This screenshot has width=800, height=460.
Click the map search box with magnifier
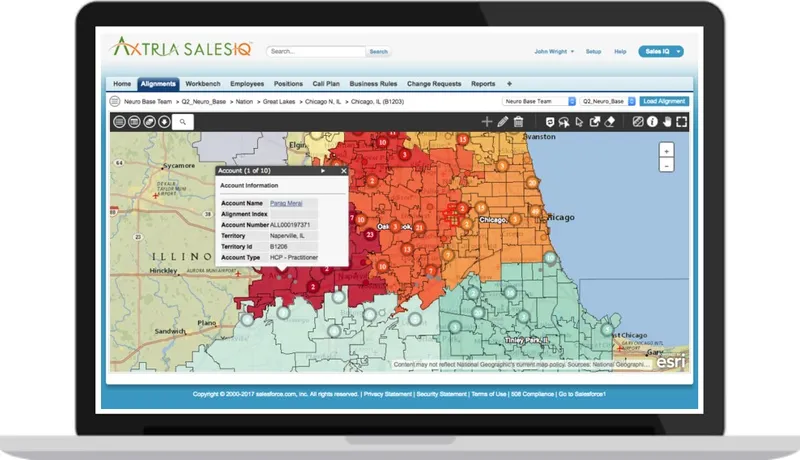[183, 122]
